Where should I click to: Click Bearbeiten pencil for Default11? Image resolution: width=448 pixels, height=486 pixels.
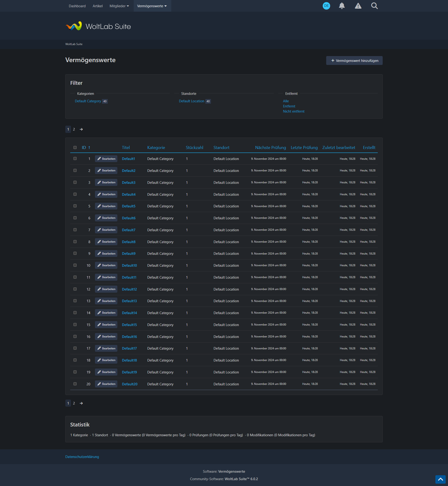click(106, 277)
